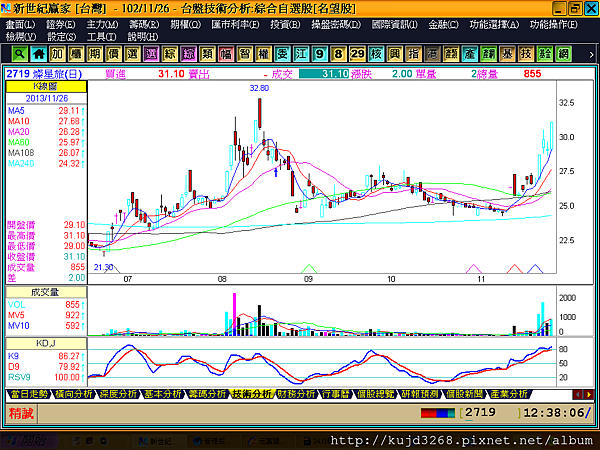Click the 智 toolbar icon
Screen dimensions: 600x450
point(245,54)
